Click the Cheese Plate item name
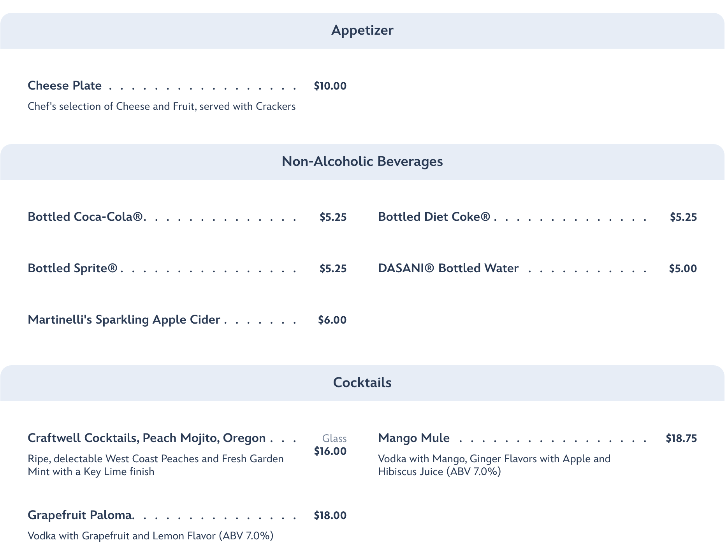 coord(65,86)
